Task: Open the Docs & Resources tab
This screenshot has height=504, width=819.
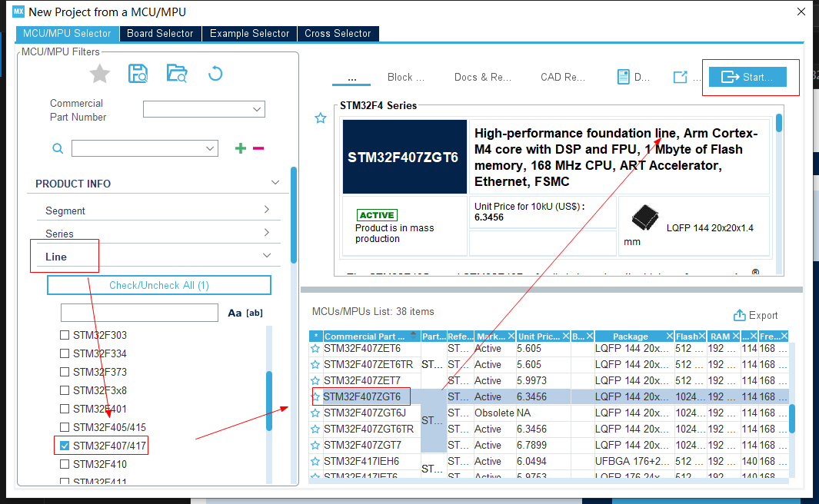Action: (x=483, y=78)
